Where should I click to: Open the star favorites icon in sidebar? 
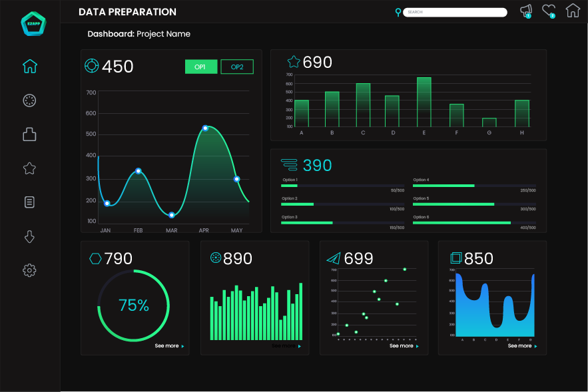tap(29, 168)
